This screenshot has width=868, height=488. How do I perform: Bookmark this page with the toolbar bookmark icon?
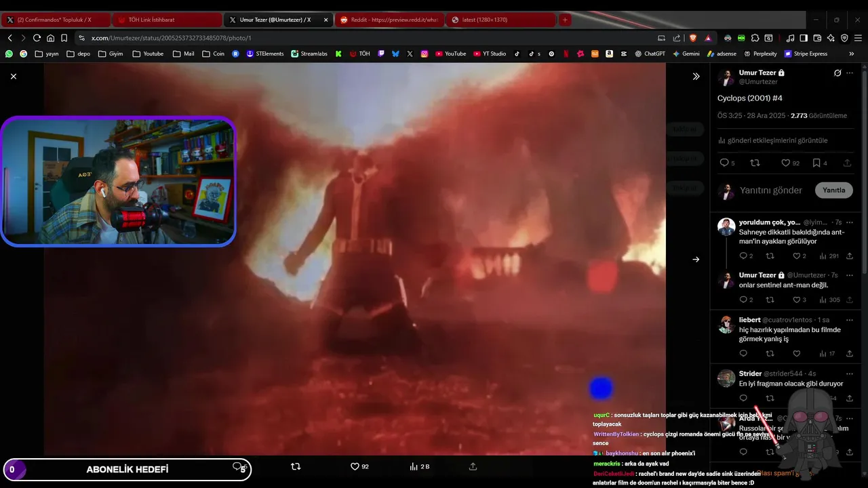(x=64, y=38)
